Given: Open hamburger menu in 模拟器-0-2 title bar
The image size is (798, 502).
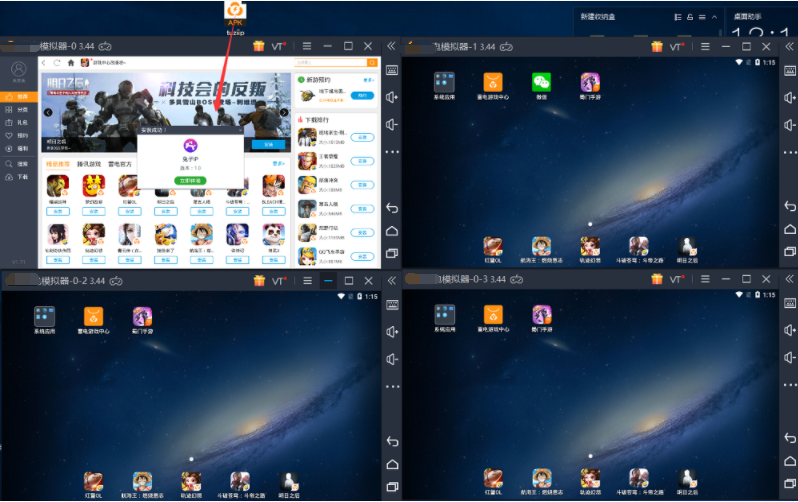Looking at the screenshot, I should (307, 281).
